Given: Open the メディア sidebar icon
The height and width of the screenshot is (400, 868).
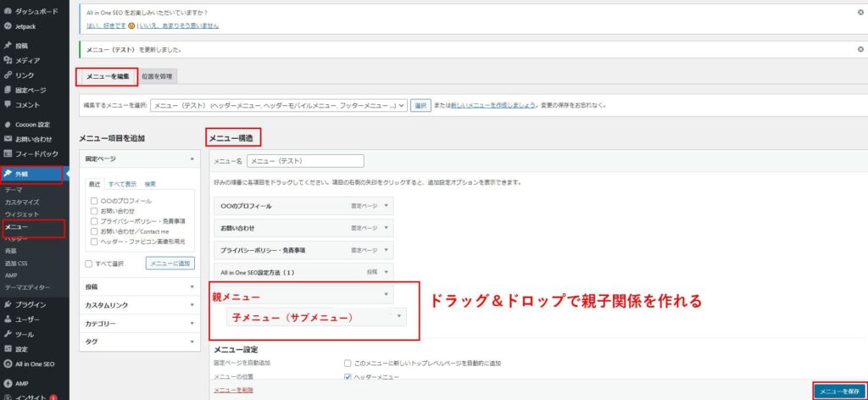Looking at the screenshot, I should pos(8,60).
